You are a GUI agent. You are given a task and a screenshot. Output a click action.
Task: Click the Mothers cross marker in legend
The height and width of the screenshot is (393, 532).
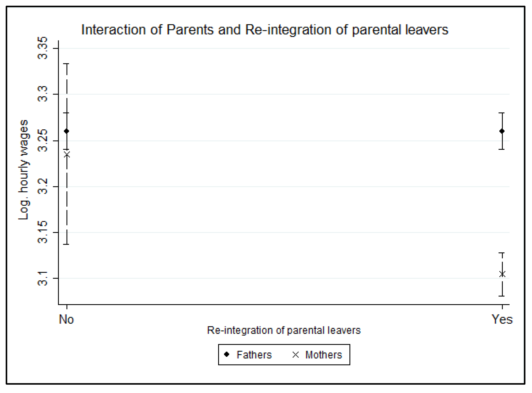[x=295, y=355]
